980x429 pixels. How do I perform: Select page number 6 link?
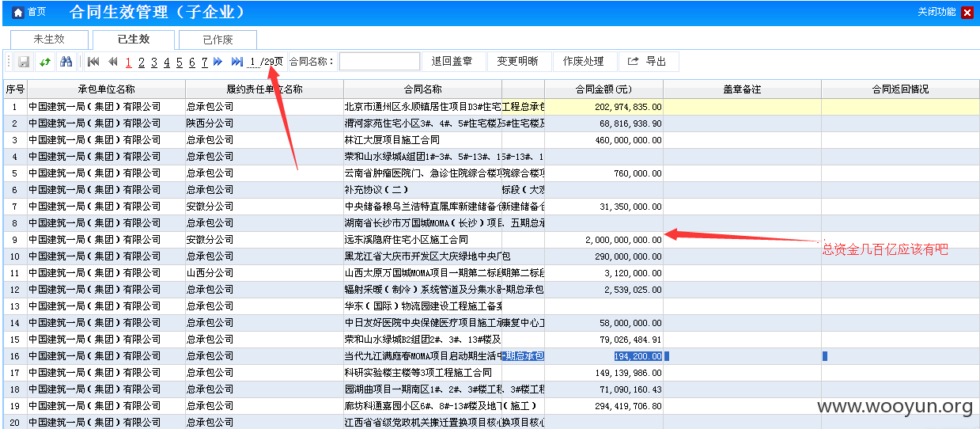click(x=192, y=62)
